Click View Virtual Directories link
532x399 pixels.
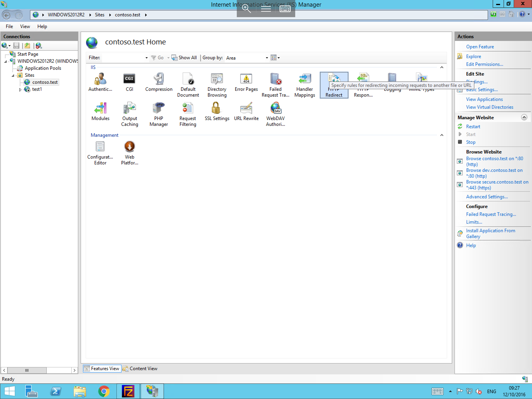(489, 107)
